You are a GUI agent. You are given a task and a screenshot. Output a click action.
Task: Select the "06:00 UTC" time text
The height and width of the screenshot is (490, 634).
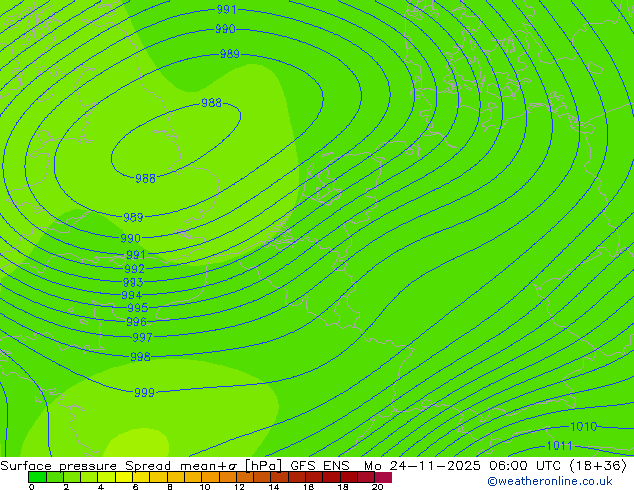(526, 466)
